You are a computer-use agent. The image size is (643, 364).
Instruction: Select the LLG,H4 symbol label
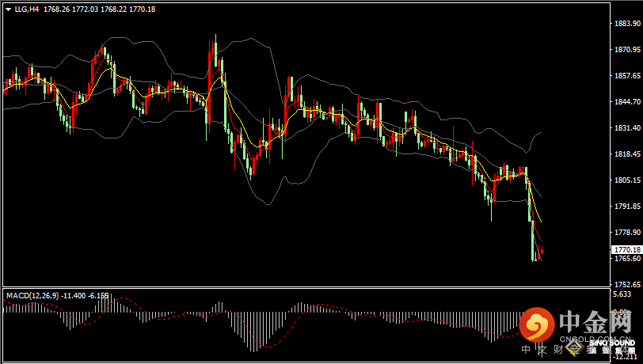click(x=27, y=9)
